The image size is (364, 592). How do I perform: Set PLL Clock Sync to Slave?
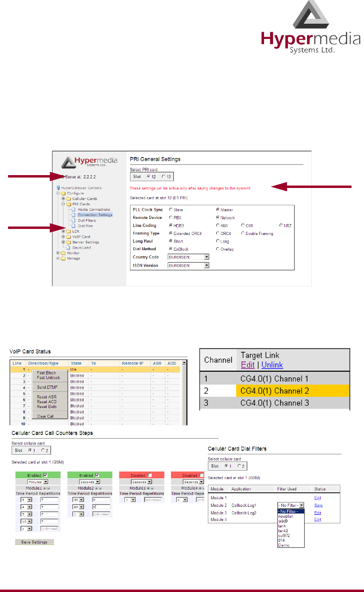coord(171,210)
